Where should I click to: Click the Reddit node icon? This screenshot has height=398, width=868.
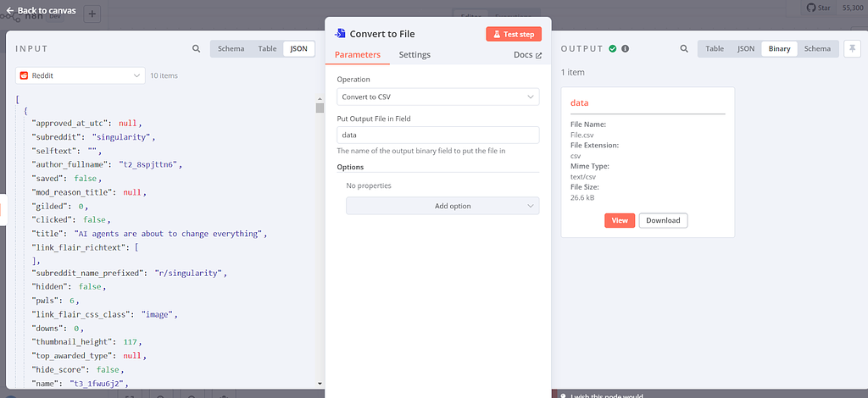[25, 75]
